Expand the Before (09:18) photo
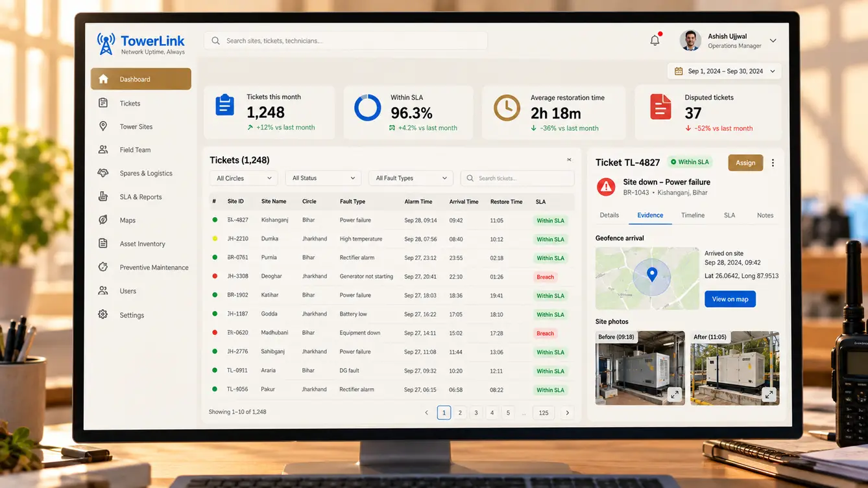 pos(675,394)
